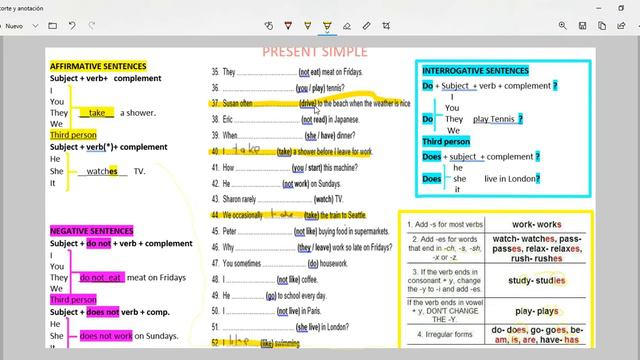Click the greyed-out Redo arrow

[x=92, y=26]
